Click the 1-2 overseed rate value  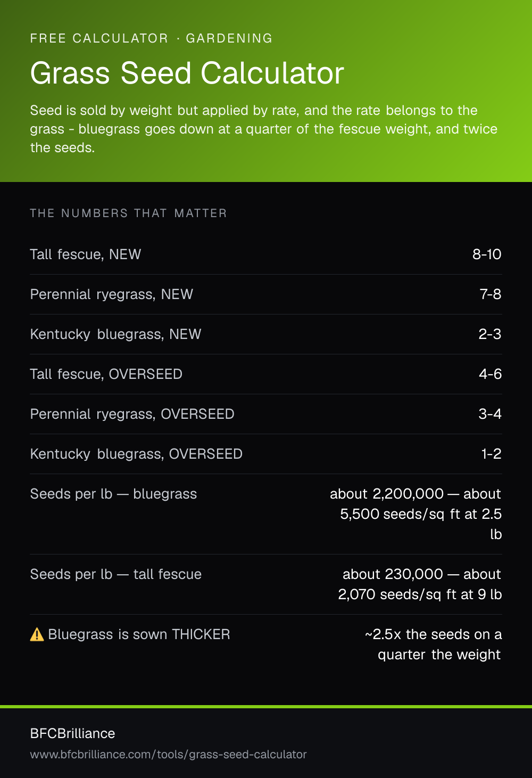pos(491,454)
